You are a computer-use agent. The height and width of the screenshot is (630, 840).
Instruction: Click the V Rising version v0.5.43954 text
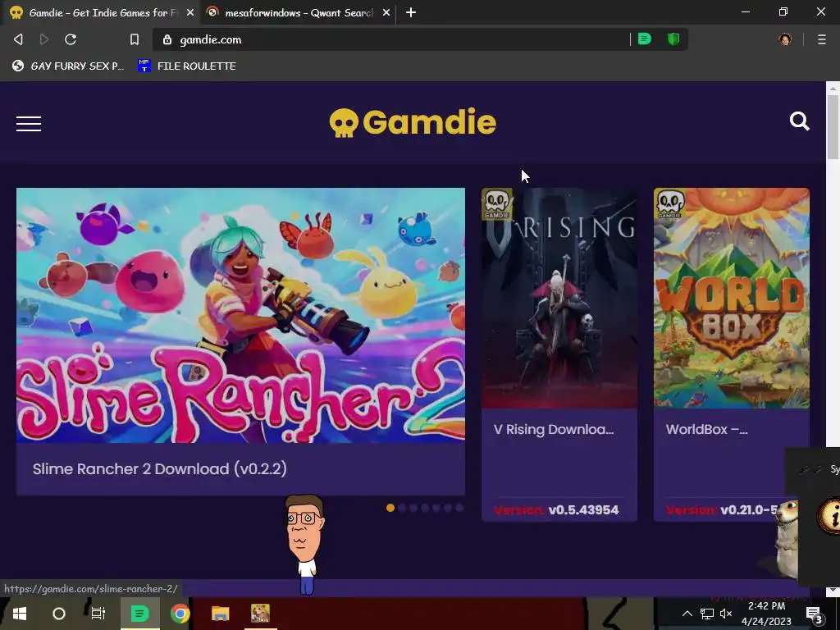(583, 510)
